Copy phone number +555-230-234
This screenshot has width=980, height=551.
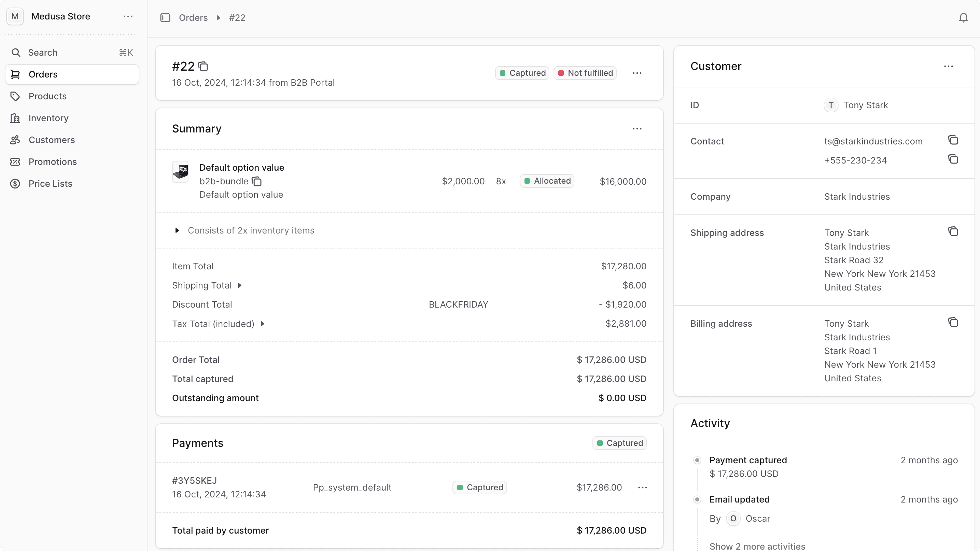(x=953, y=159)
